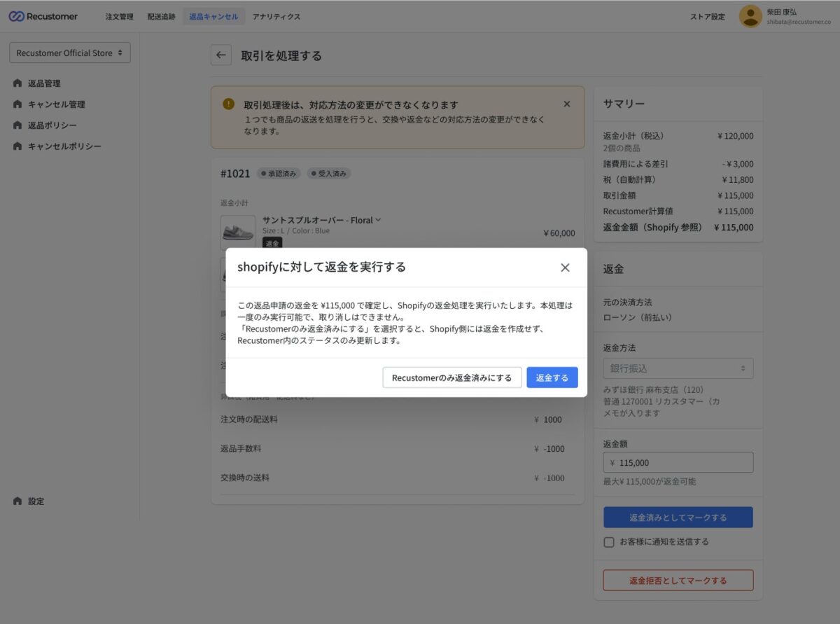Select Recustomerのみ返金済みにする
This screenshot has height=624, width=840.
pos(451,377)
